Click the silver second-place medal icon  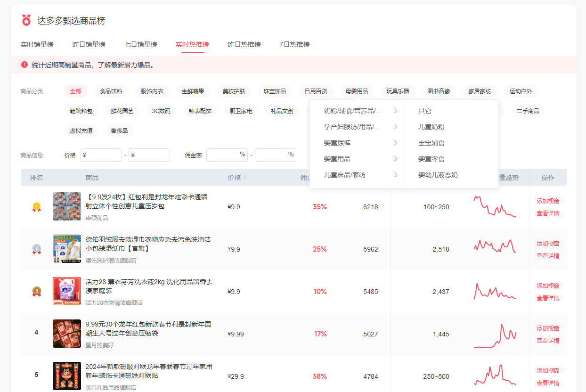[36, 249]
